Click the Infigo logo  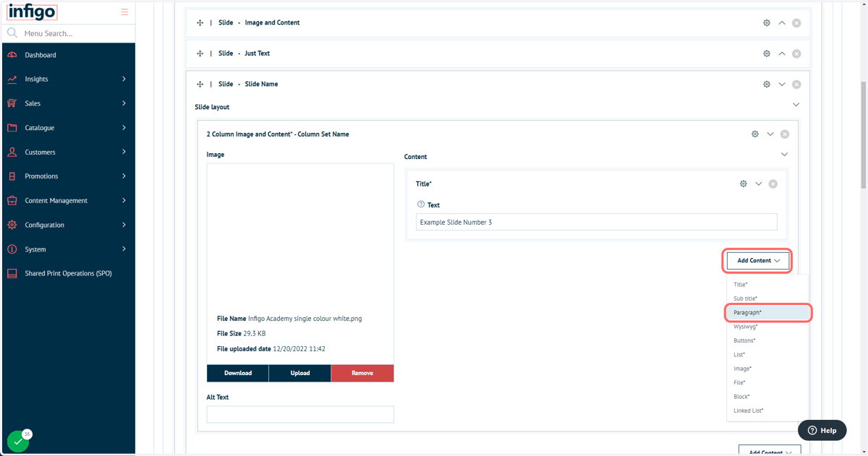pyautogui.click(x=32, y=12)
